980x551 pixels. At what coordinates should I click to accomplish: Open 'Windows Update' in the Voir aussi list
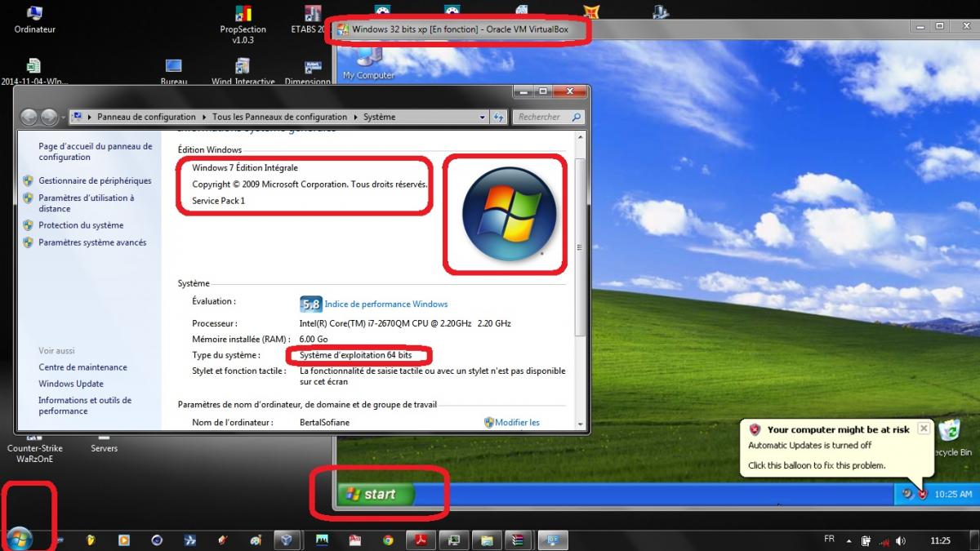pyautogui.click(x=71, y=384)
